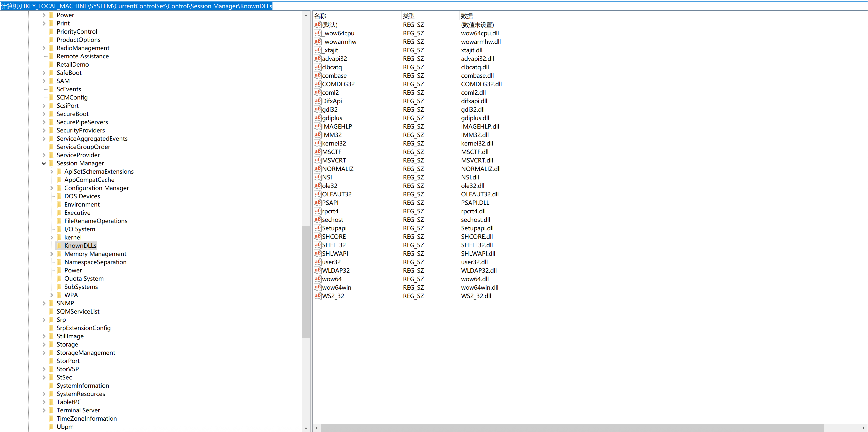Select the gdiplus value entry
The image size is (868, 432).
(x=332, y=118)
